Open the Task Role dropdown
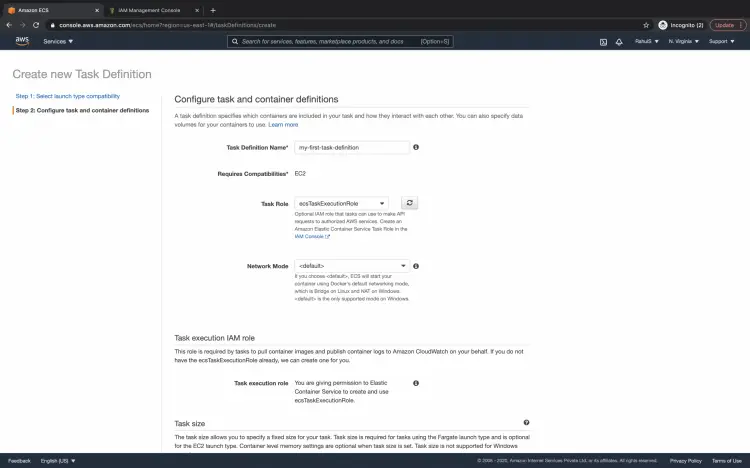Screen dimensions: 750x468 [x=342, y=203]
